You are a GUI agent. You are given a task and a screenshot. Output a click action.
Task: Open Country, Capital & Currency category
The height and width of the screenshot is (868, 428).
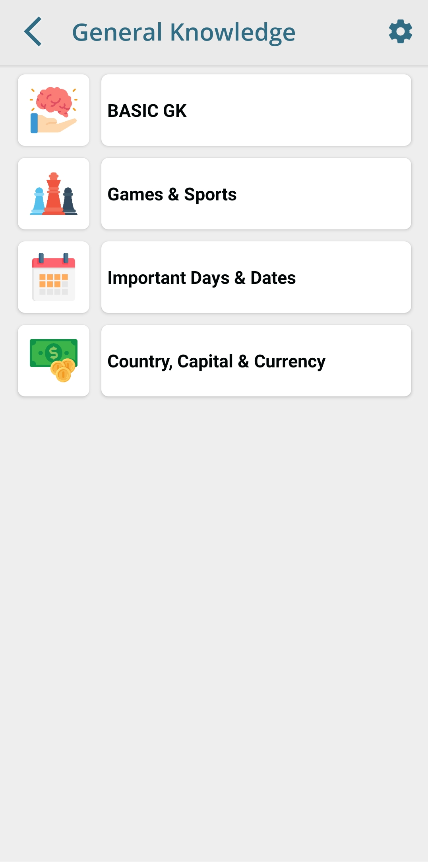256,361
